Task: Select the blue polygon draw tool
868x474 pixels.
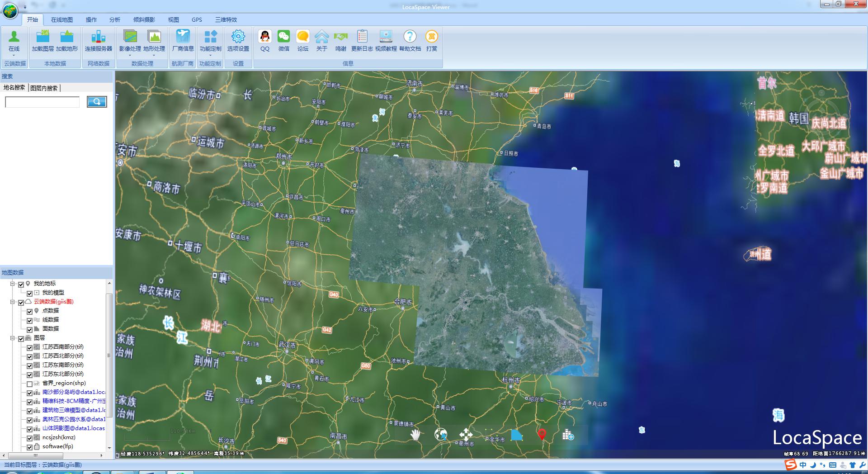Action: coord(516,435)
